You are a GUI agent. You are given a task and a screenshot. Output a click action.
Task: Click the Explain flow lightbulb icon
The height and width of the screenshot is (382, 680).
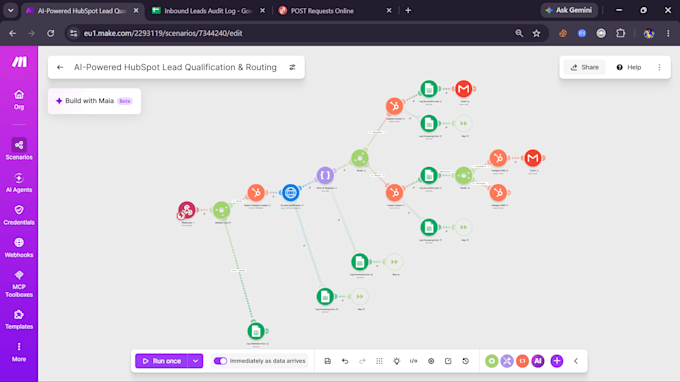tap(396, 361)
